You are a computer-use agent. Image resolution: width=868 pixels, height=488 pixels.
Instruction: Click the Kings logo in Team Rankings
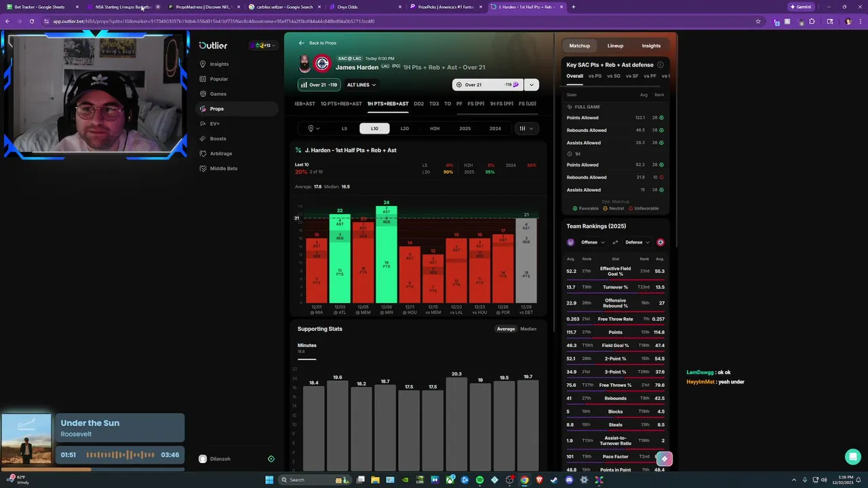pos(570,242)
